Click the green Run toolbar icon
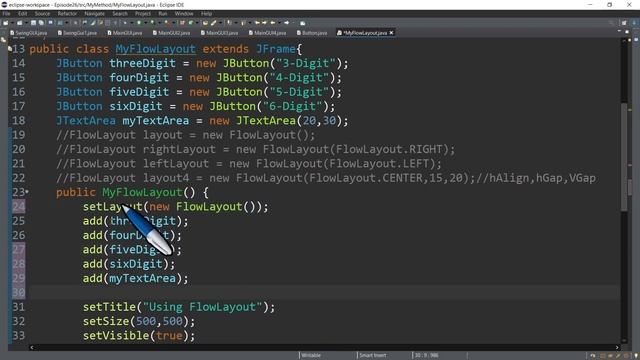 click(x=139, y=23)
